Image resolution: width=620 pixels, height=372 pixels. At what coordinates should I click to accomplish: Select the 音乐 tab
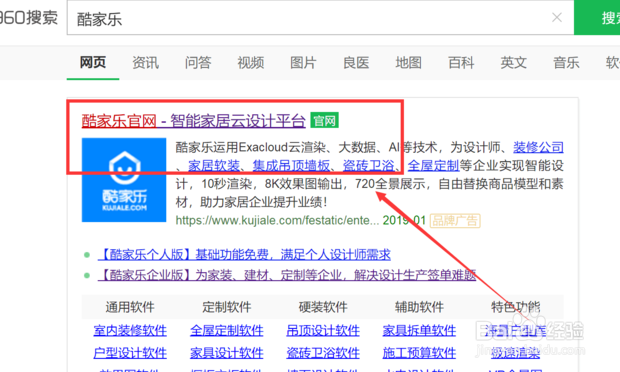[566, 62]
